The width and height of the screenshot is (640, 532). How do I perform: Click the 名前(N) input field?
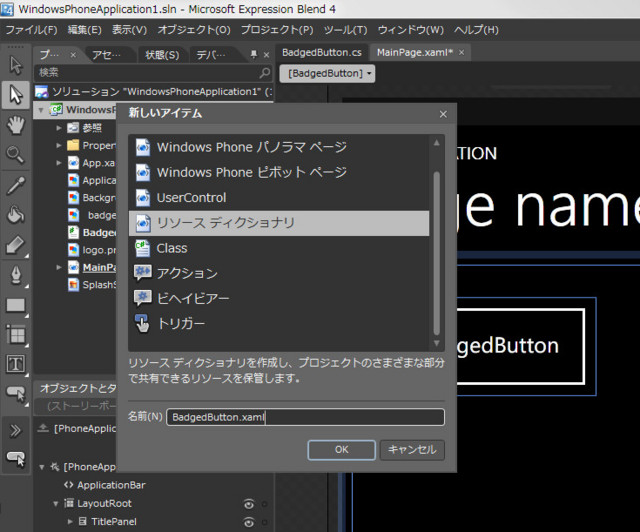(x=305, y=417)
